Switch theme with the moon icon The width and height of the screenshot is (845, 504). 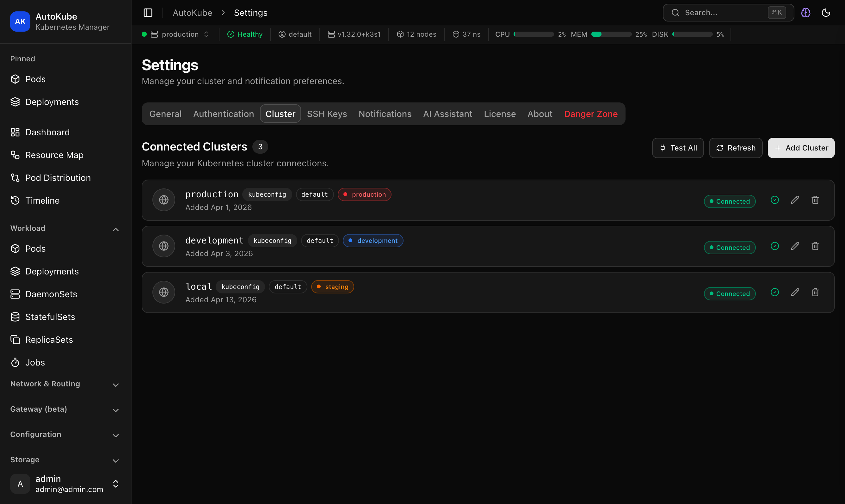tap(826, 13)
